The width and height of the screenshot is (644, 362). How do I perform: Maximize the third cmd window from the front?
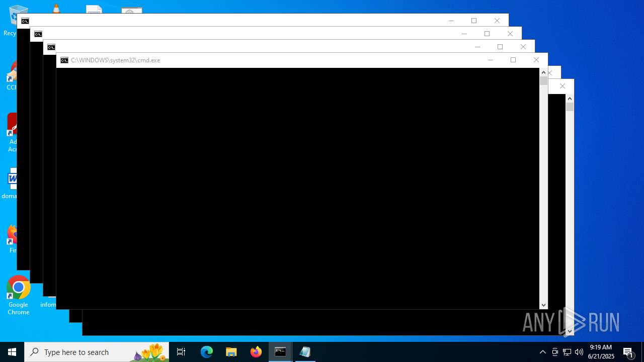point(487,34)
